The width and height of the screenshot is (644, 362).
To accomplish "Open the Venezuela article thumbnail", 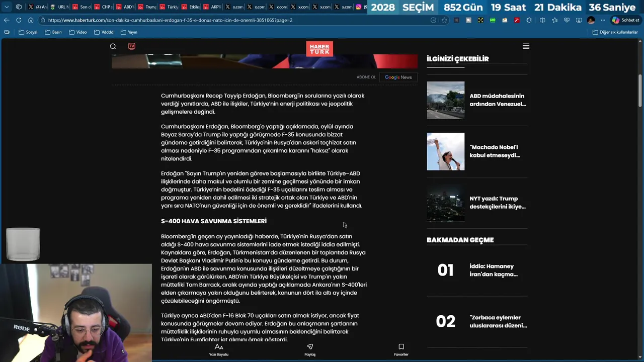I will click(x=446, y=100).
